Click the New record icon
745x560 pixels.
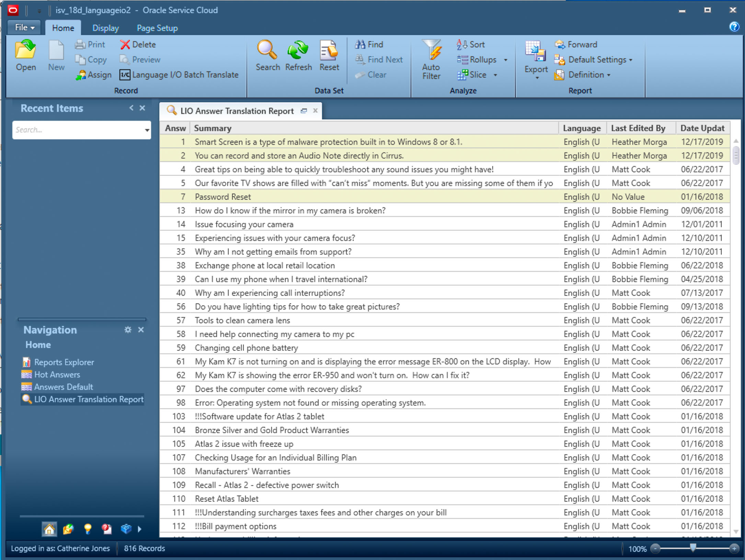(x=56, y=55)
